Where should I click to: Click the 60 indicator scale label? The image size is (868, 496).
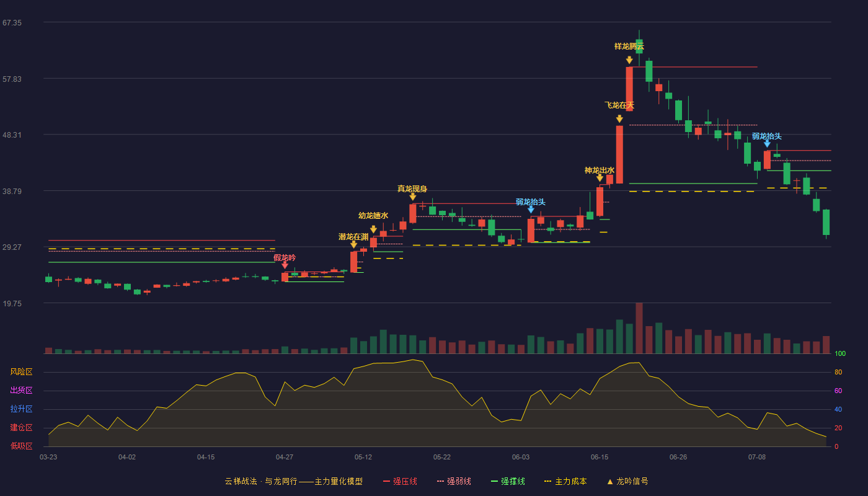click(x=838, y=391)
